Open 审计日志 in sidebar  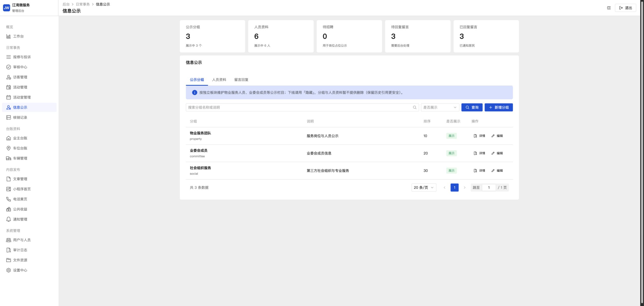click(x=29, y=250)
